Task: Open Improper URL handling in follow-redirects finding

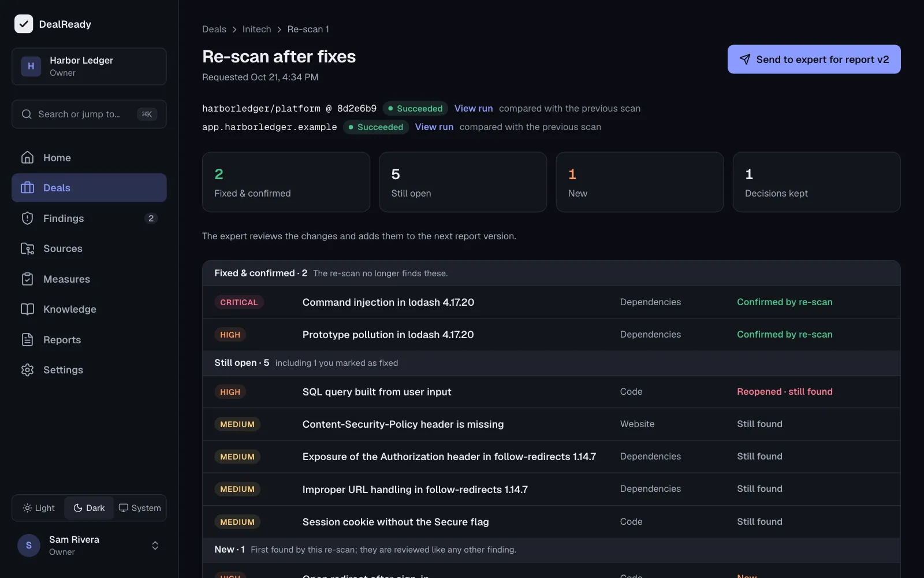Action: [551, 489]
